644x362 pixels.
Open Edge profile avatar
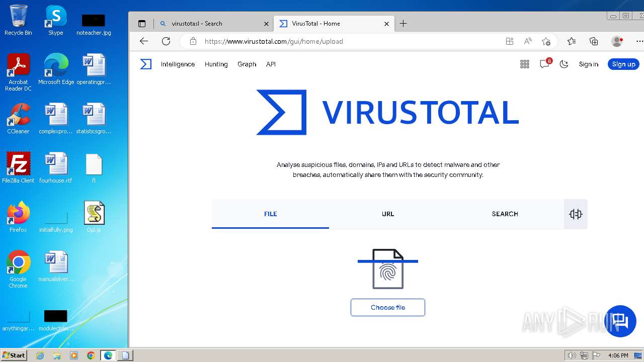click(x=617, y=41)
